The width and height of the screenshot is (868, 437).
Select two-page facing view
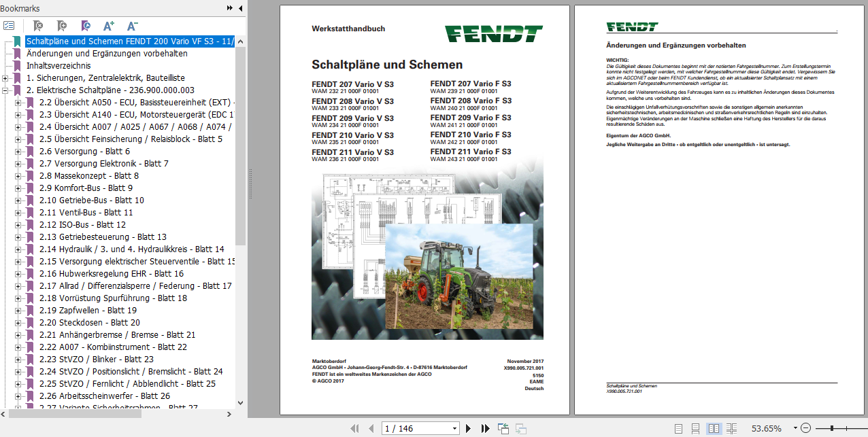point(714,428)
